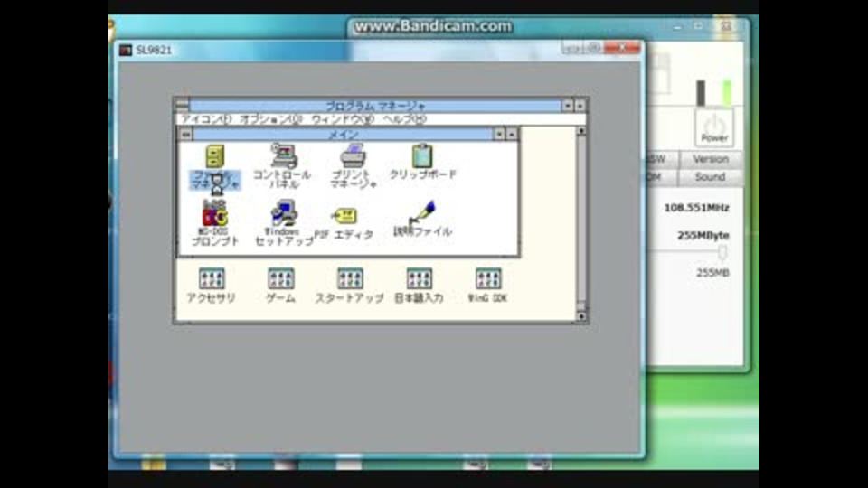The image size is (868, 488).
Task: Click the プログラムマネージャ title bar
Action: click(x=375, y=105)
